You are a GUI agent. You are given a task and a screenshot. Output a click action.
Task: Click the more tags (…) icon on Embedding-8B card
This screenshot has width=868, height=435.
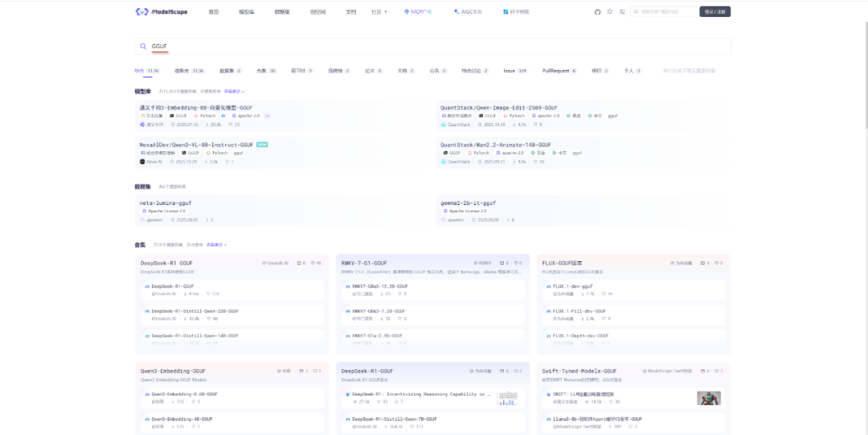[x=268, y=116]
